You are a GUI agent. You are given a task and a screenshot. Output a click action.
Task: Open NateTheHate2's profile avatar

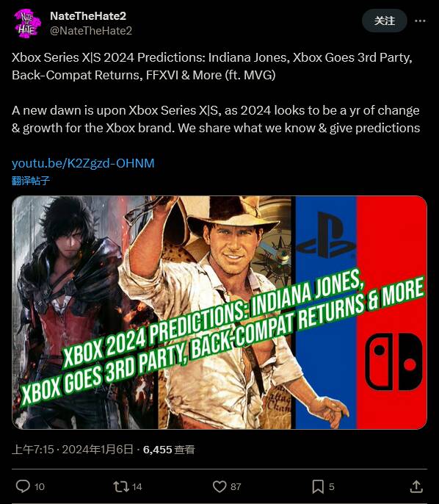28,24
